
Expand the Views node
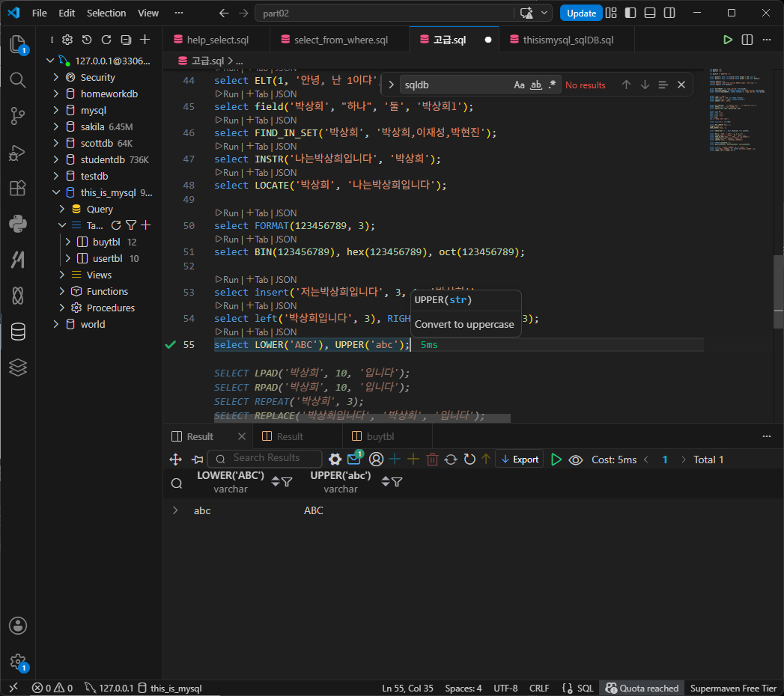coord(62,275)
